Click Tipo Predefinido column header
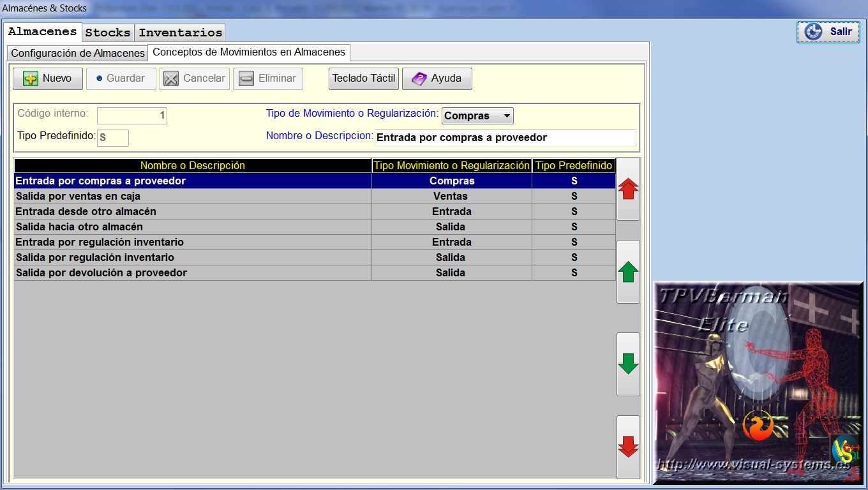The width and height of the screenshot is (868, 490). [x=574, y=166]
